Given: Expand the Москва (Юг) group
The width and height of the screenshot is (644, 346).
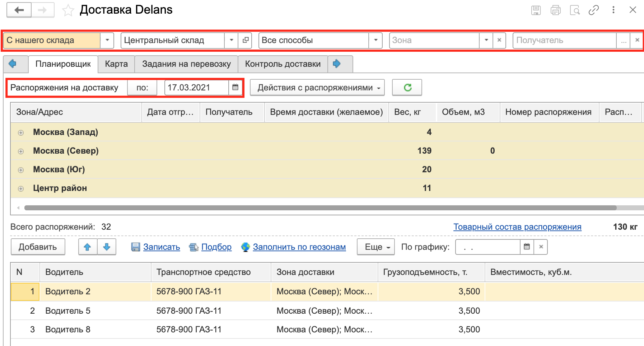Looking at the screenshot, I should [21, 170].
